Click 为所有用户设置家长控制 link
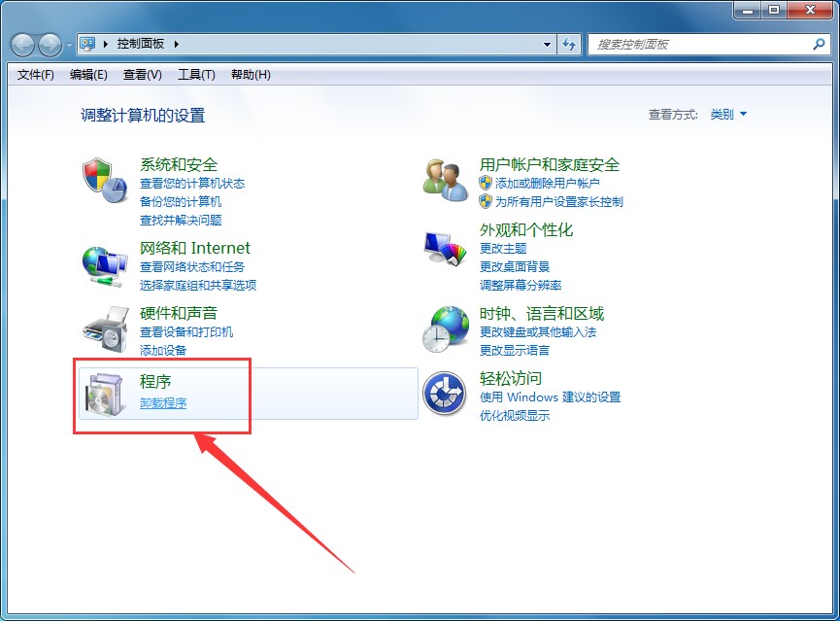Screen dimensions: 840x621 pos(558,201)
